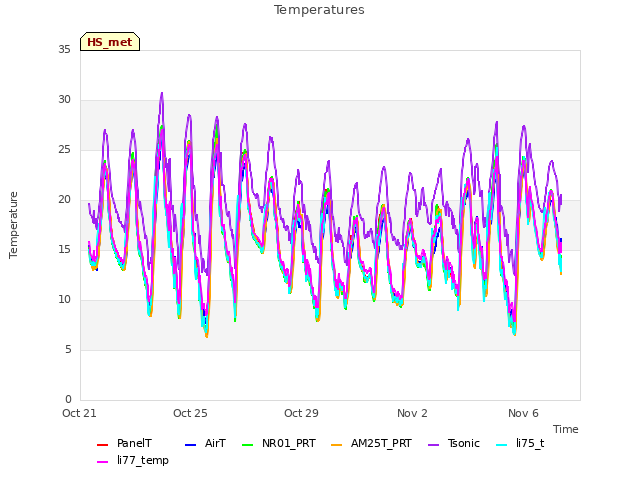Click the 0 y-axis tick label
Screen dimensions: 640x480
[68, 400]
